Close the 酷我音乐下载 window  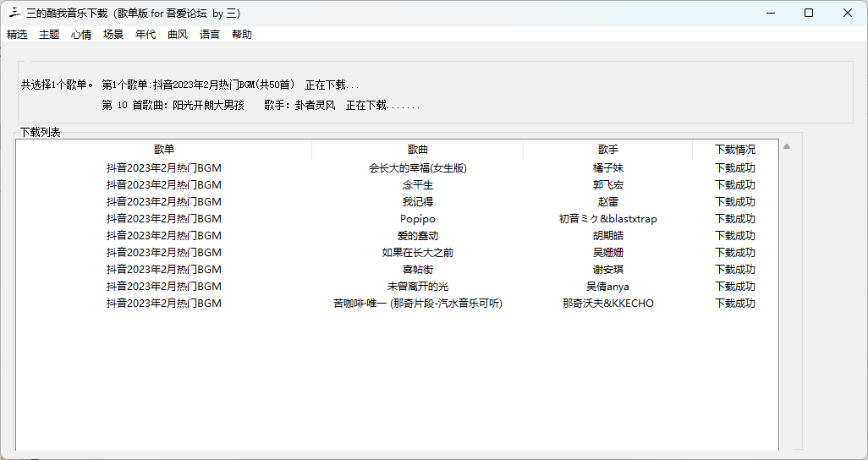(x=848, y=13)
